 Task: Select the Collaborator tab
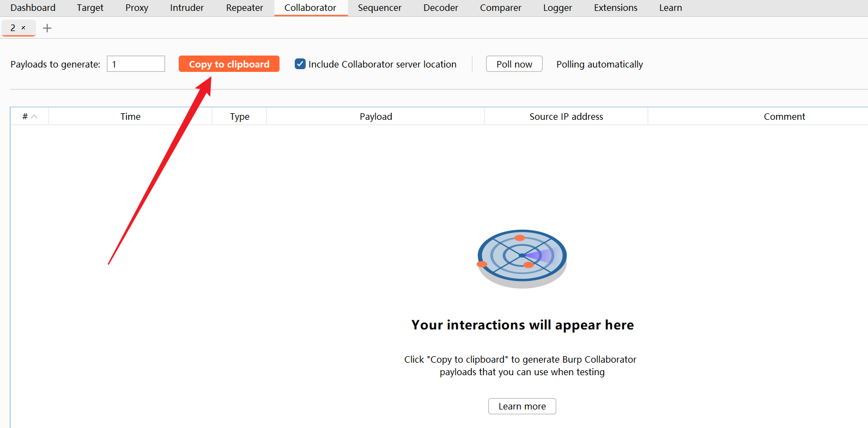tap(311, 8)
